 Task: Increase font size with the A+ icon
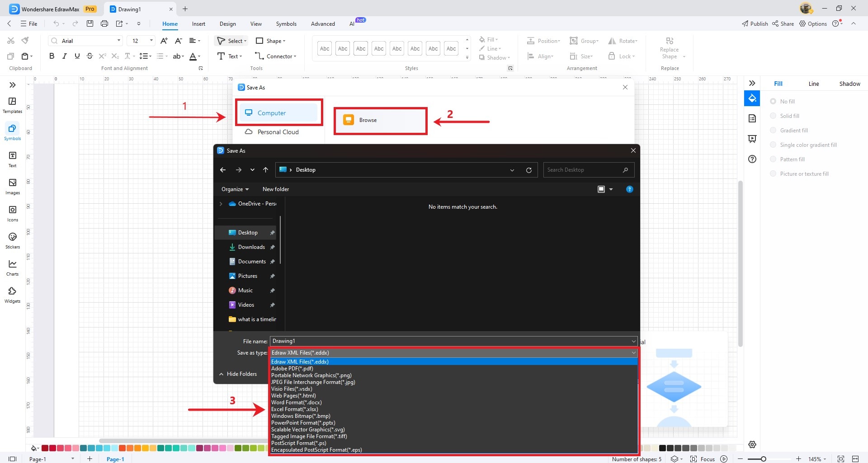click(164, 41)
